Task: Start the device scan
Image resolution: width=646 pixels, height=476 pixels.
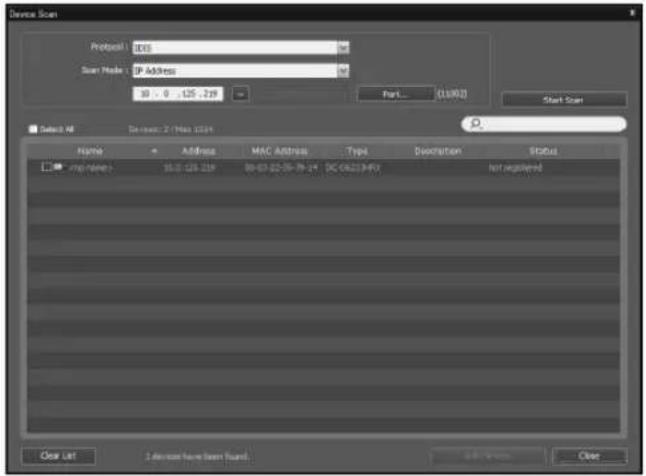Action: tap(564, 100)
